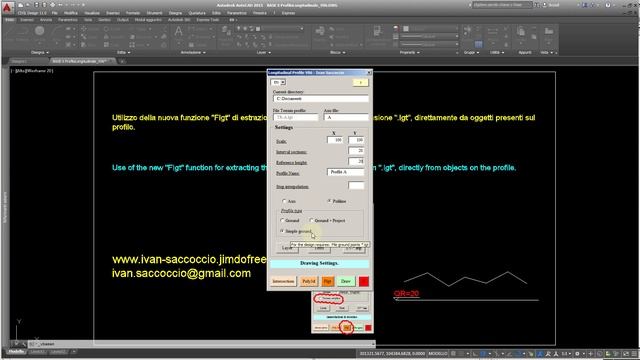Viewport: 640px width, 360px height.
Task: Click the Scale Y value field
Action: coord(356,140)
